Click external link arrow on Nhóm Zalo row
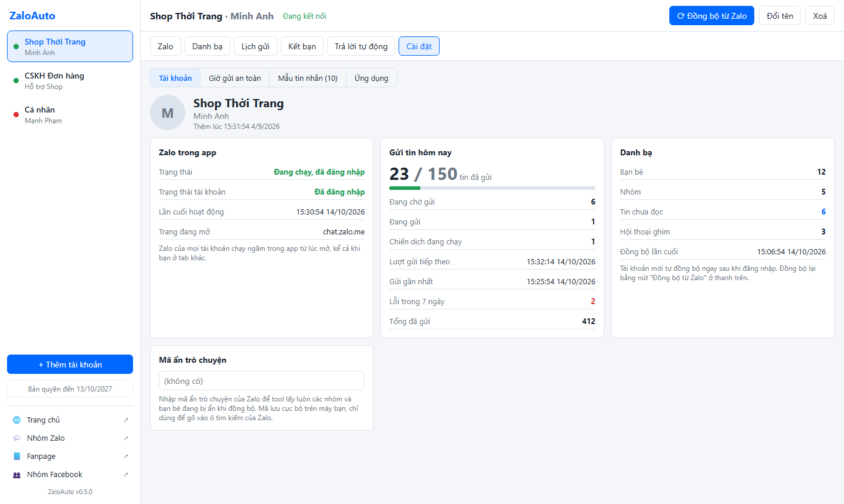 click(126, 438)
